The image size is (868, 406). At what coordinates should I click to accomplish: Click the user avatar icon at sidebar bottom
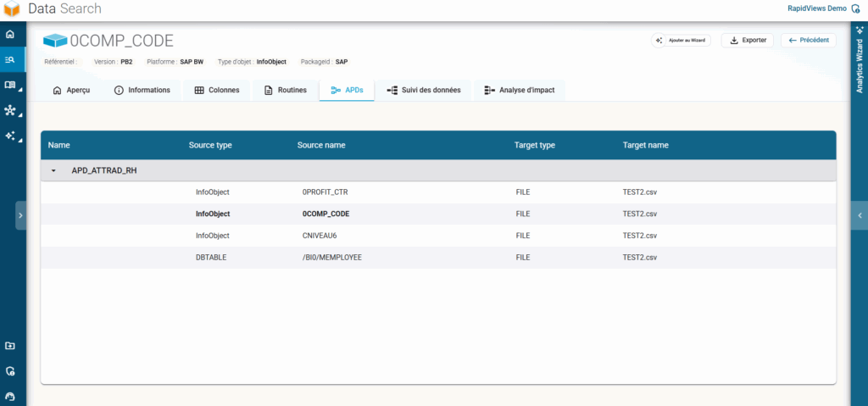click(10, 396)
